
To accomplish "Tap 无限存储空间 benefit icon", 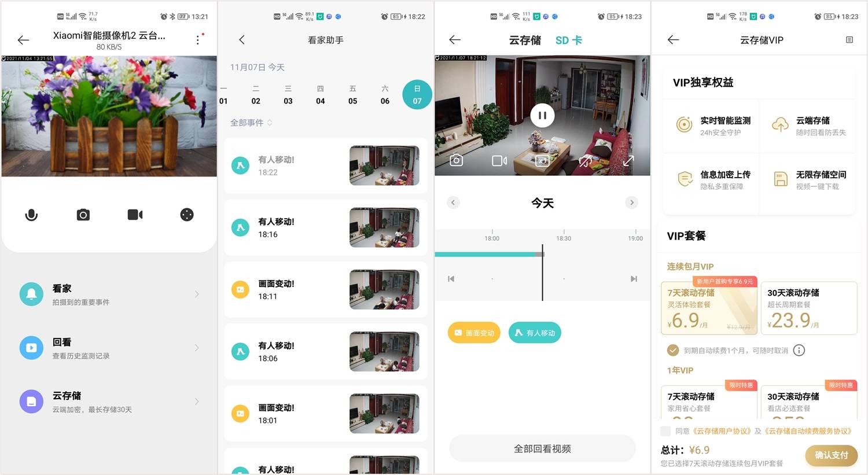I will click(781, 179).
